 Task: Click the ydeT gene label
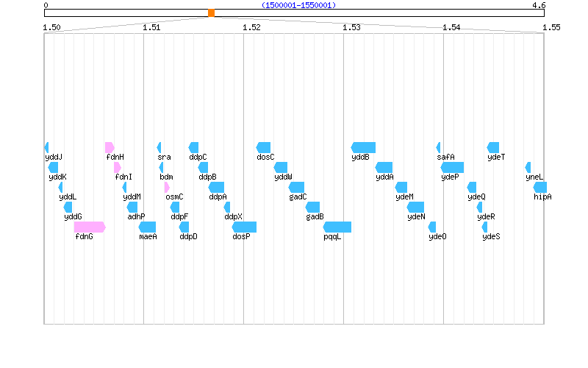pyautogui.click(x=496, y=157)
